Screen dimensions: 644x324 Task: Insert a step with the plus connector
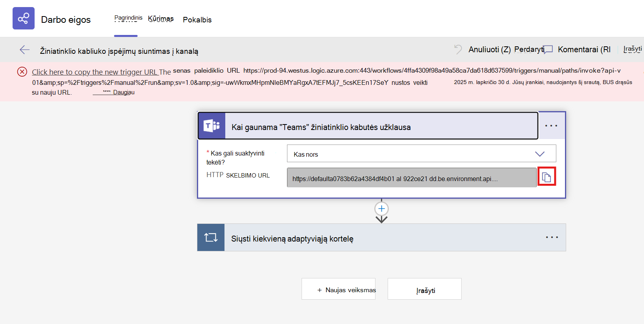[381, 209]
